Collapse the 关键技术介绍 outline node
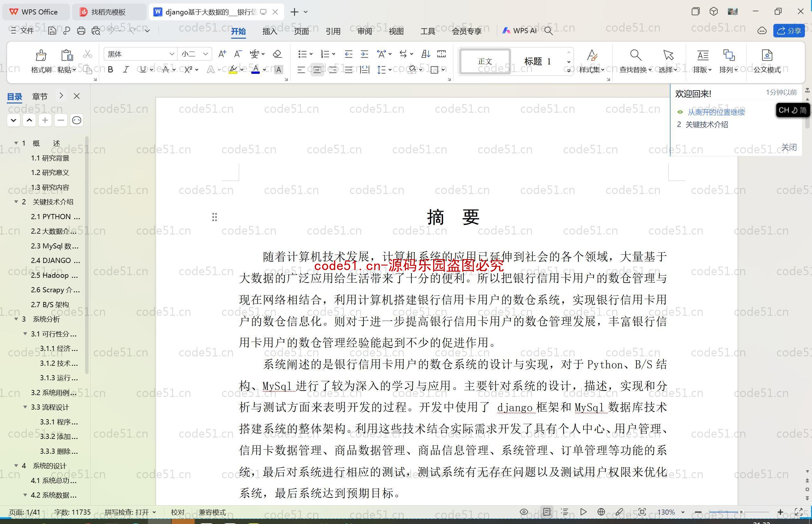 pos(16,202)
